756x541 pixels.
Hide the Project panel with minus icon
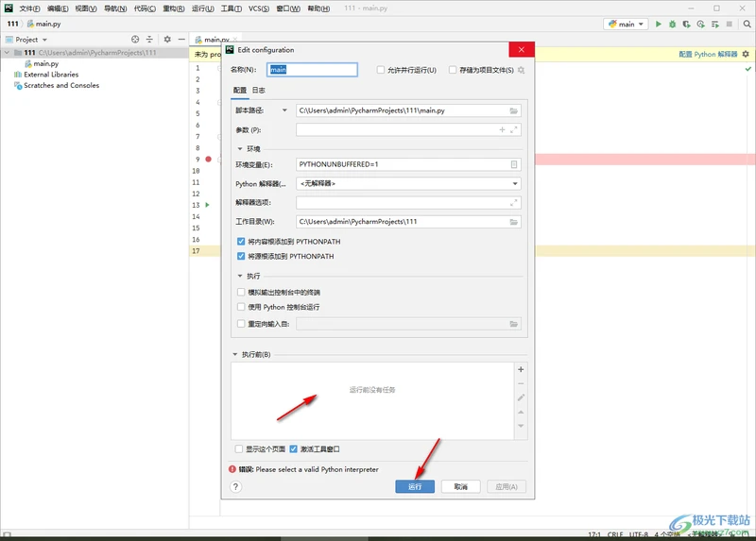click(181, 40)
